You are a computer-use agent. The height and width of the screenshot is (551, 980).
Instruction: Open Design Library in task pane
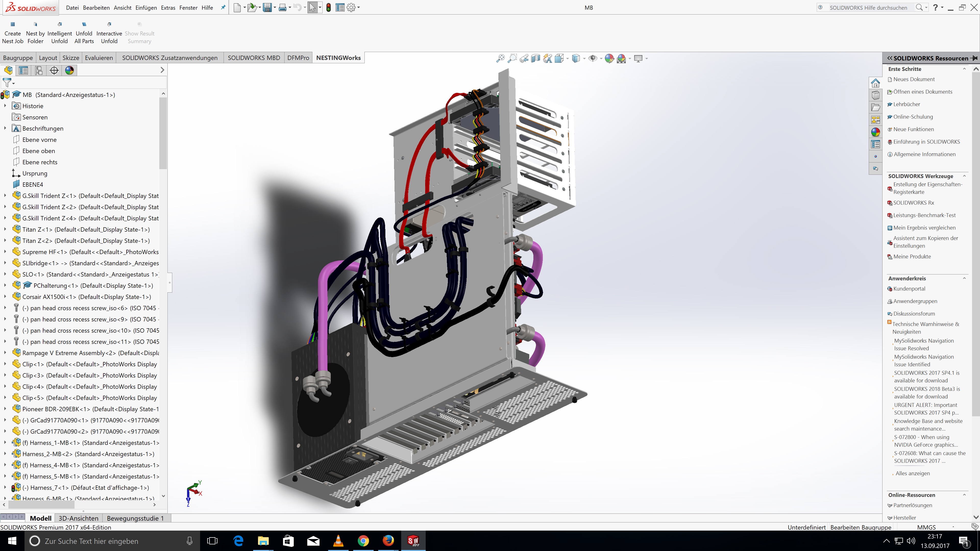[875, 95]
